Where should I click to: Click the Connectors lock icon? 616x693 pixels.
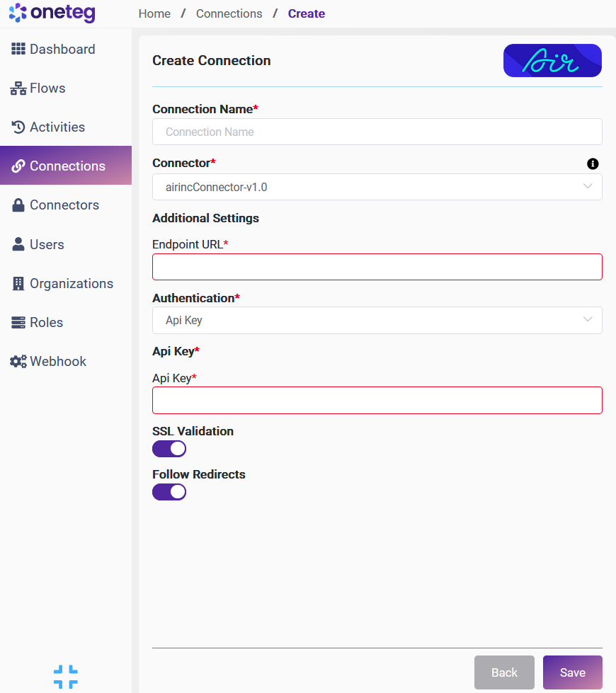18,205
